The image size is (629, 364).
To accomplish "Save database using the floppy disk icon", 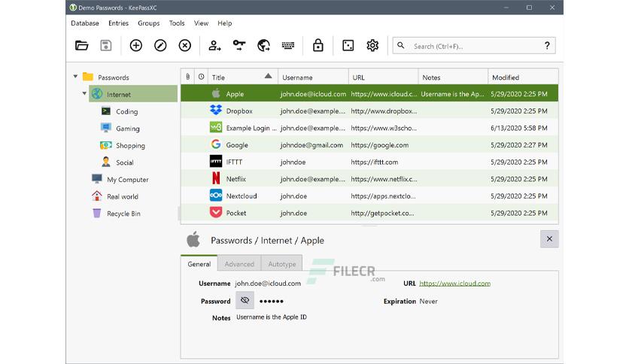I will pyautogui.click(x=106, y=45).
